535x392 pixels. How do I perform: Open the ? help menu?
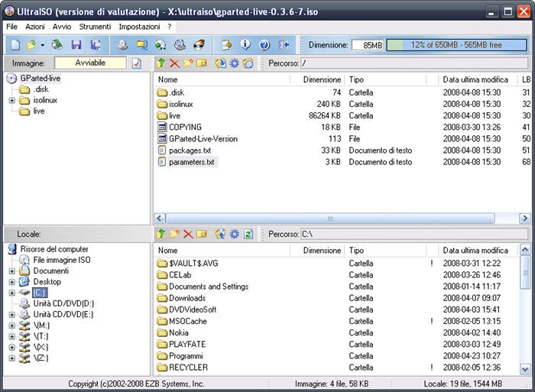pos(170,27)
